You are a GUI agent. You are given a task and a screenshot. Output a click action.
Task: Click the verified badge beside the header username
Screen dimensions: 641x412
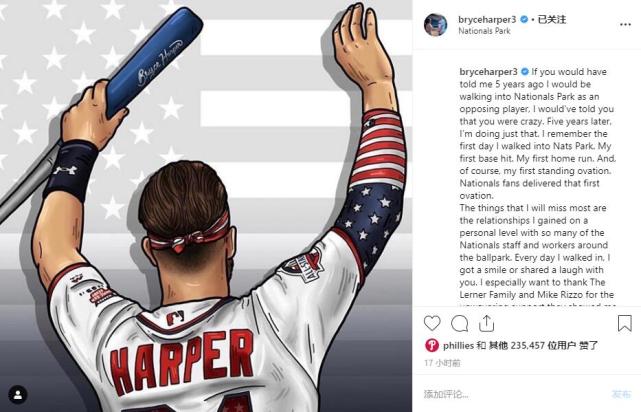coord(523,19)
